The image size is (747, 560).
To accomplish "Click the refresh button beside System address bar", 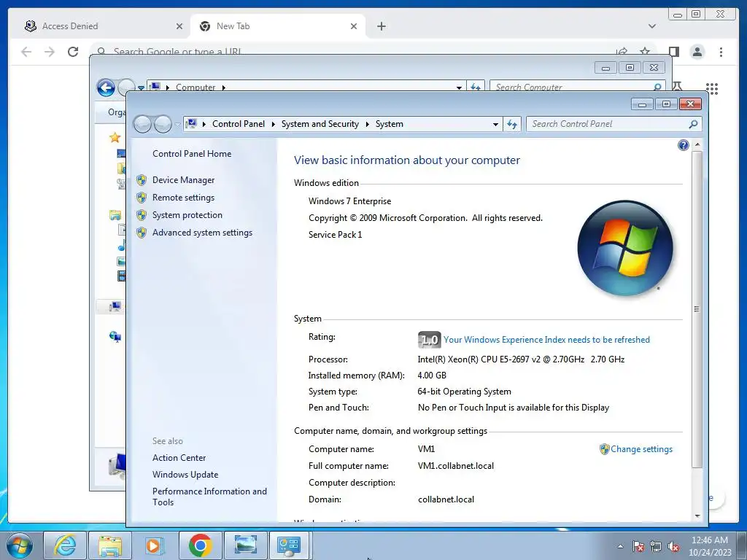I will pos(512,124).
